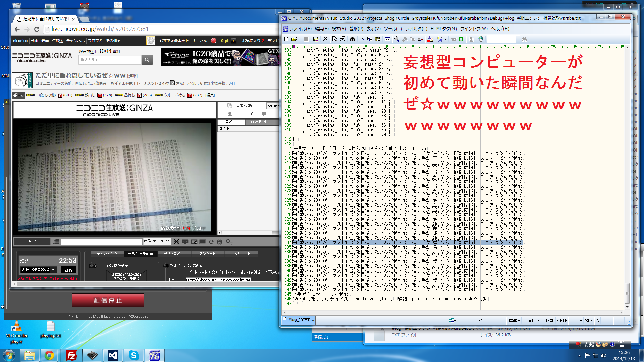
Task: Open FileZilla from the taskbar
Action: (71, 355)
